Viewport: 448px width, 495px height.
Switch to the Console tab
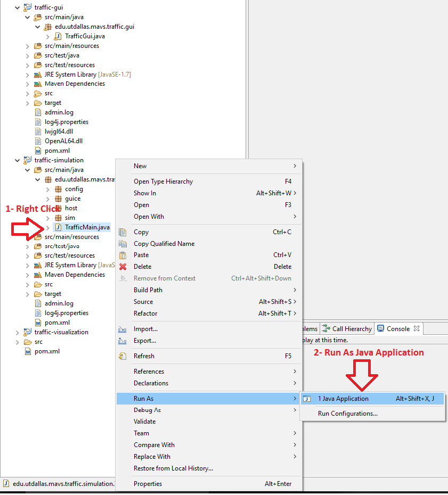pos(398,328)
